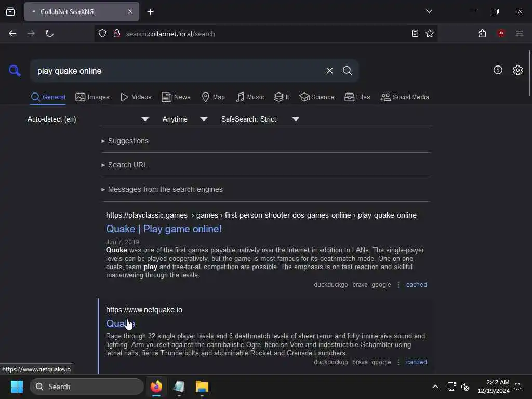Switch to the Social Media tab
The height and width of the screenshot is (399, 532).
coord(405,97)
